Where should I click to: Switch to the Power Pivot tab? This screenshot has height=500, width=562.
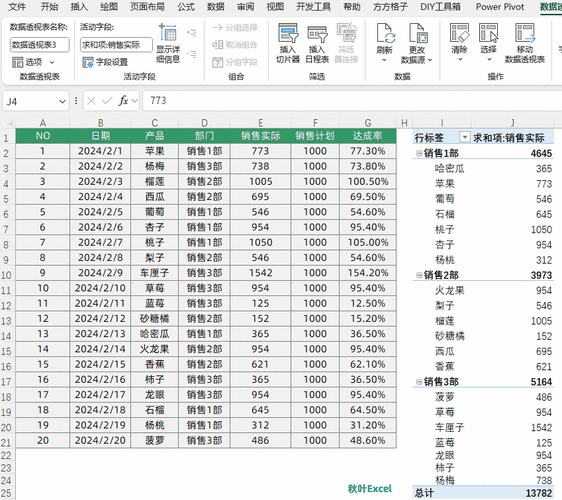point(500,6)
